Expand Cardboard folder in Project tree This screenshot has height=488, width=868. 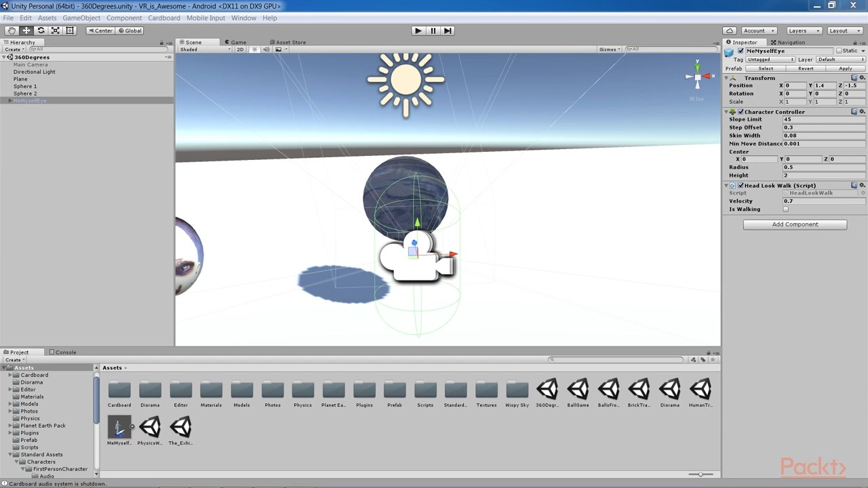10,375
